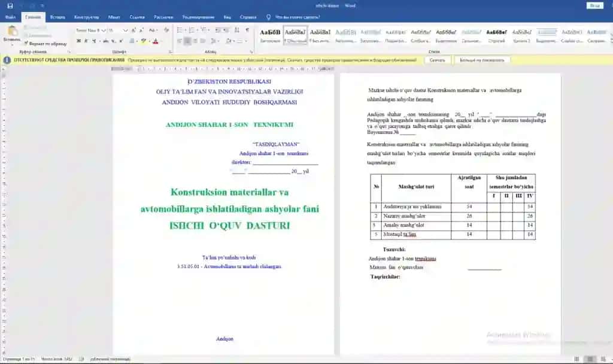Open the Paragraph dialog launcher (Абзац)
Screen dimensions: 613x364
click(251, 51)
